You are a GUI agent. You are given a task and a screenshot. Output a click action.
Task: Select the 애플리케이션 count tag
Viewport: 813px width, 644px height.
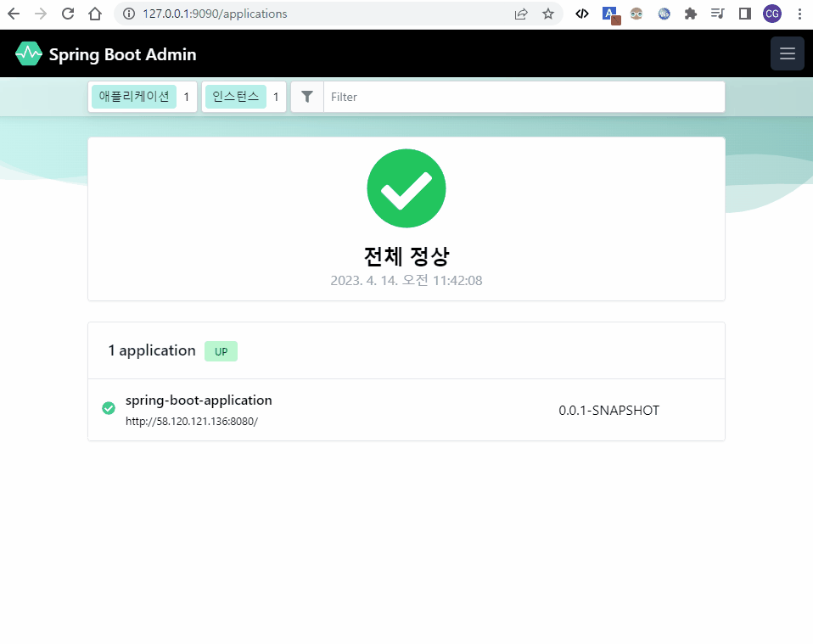[x=143, y=97]
